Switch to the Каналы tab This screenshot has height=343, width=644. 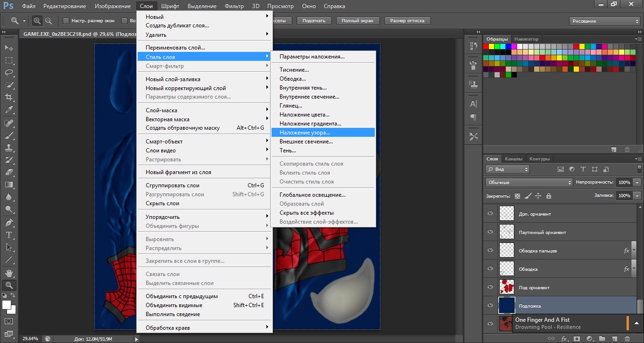pos(512,159)
